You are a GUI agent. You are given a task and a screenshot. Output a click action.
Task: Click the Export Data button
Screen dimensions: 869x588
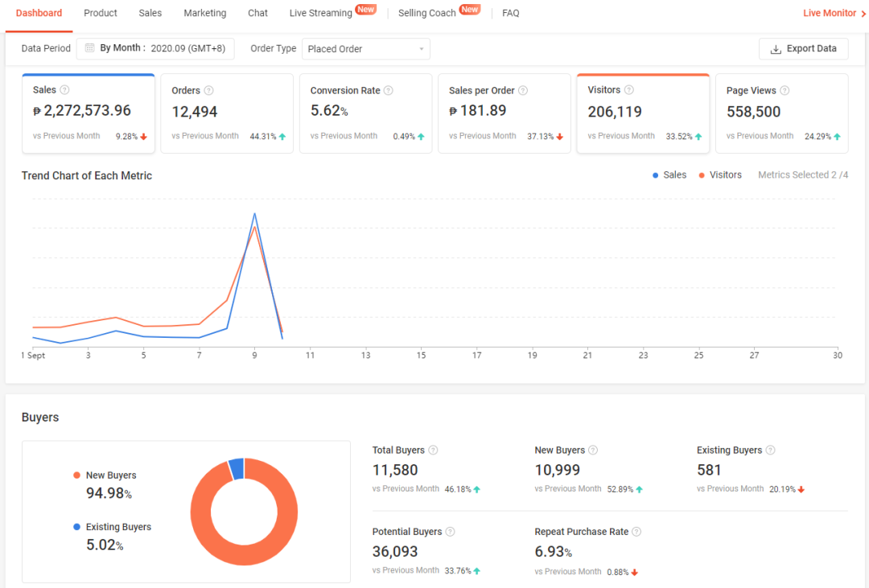point(804,49)
